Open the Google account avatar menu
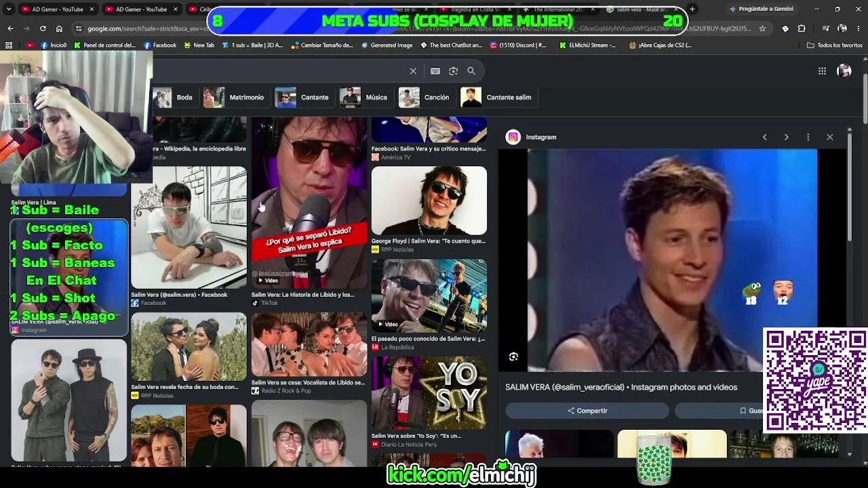Image resolution: width=868 pixels, height=488 pixels. tap(844, 71)
